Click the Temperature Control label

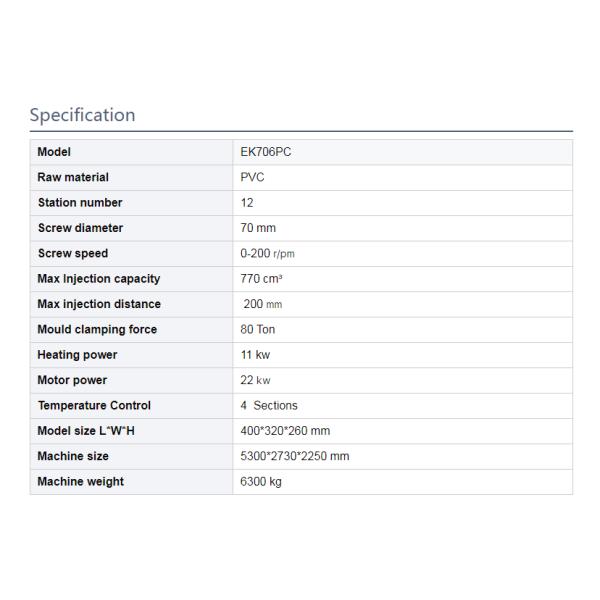tap(94, 405)
